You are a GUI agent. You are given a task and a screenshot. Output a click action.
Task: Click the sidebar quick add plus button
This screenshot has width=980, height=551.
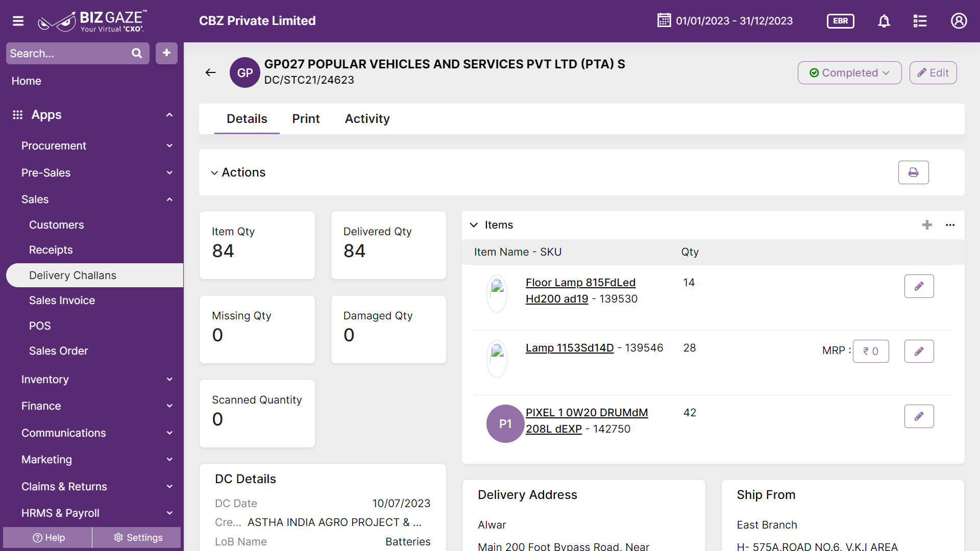tap(166, 53)
